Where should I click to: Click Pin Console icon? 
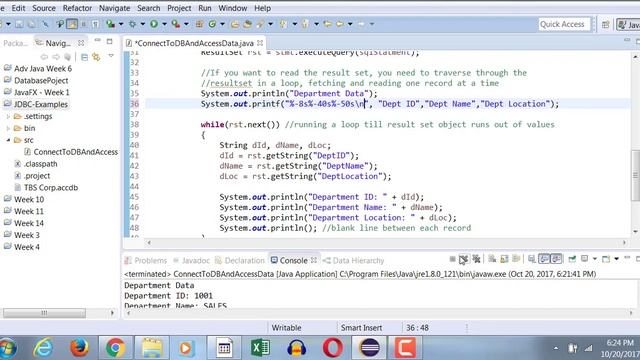point(572,259)
